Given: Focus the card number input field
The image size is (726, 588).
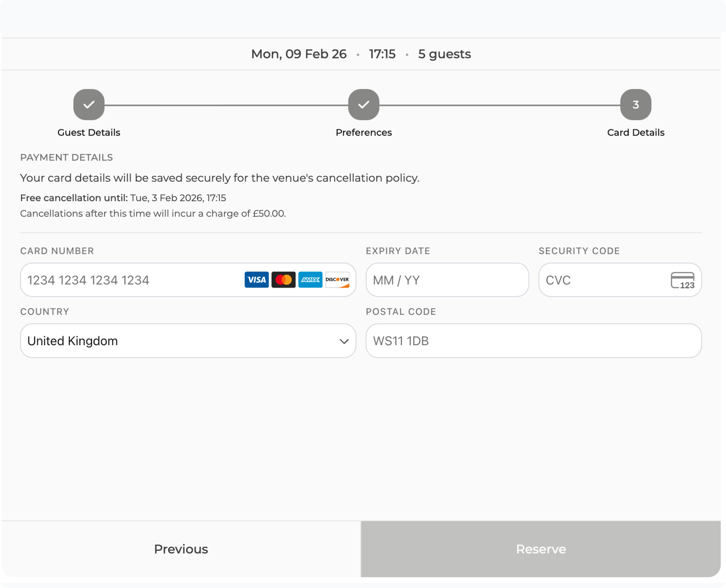Looking at the screenshot, I should (129, 280).
